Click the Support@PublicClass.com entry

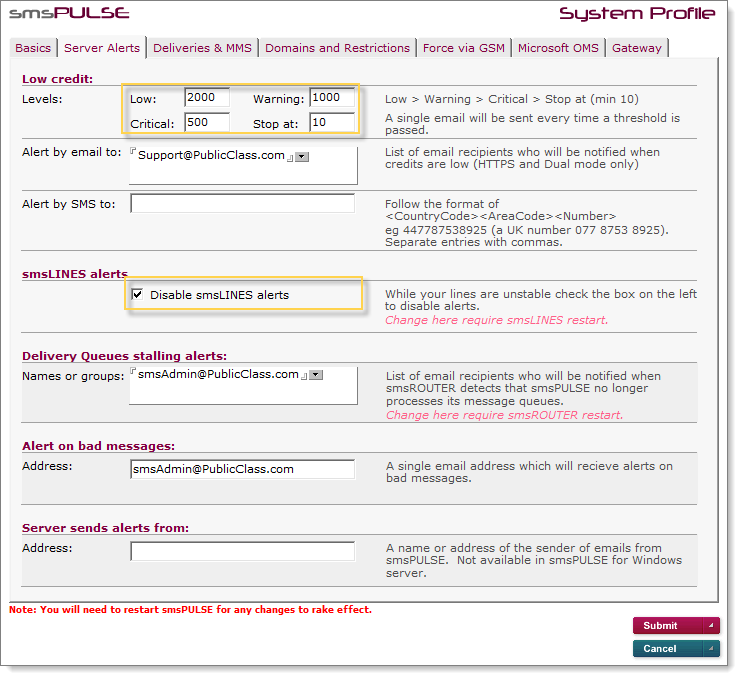[211, 155]
